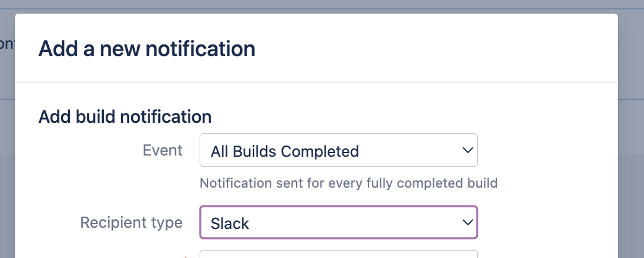
Task: Click the chevron arrow beside Slack
Action: tap(467, 222)
